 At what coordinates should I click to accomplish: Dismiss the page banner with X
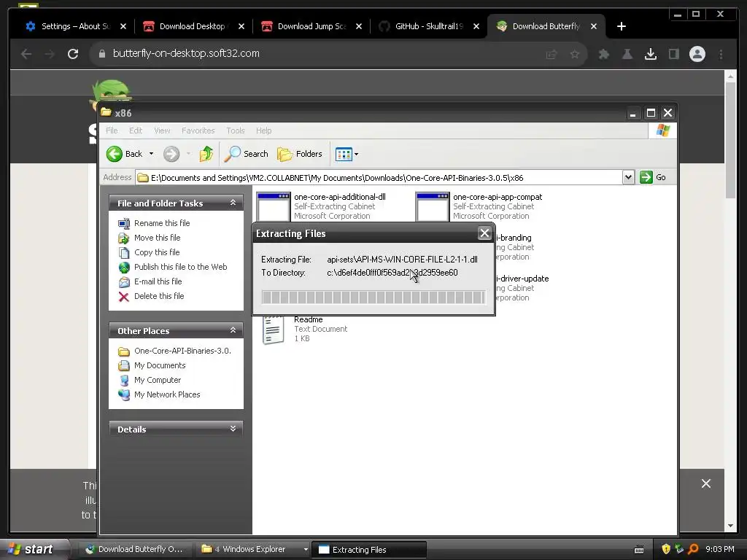pyautogui.click(x=706, y=484)
